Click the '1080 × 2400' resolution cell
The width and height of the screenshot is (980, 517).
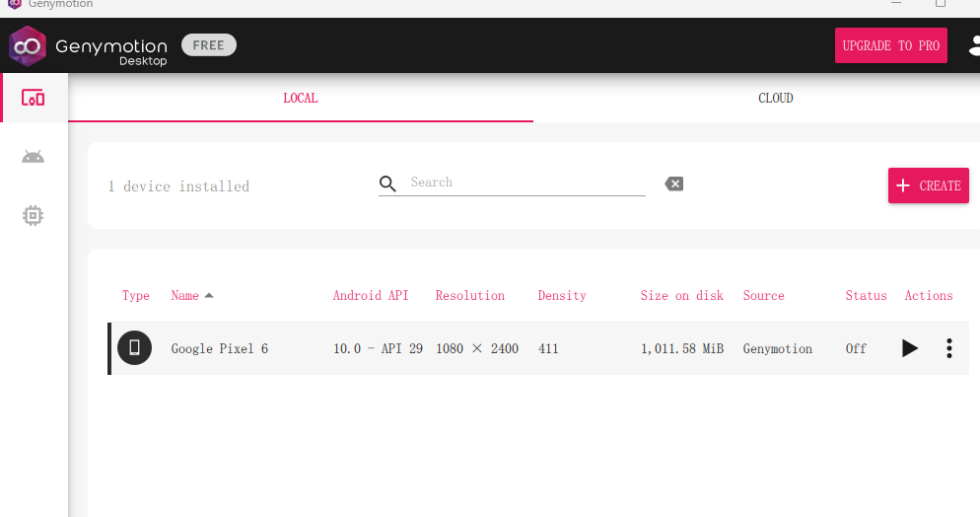[x=477, y=349]
